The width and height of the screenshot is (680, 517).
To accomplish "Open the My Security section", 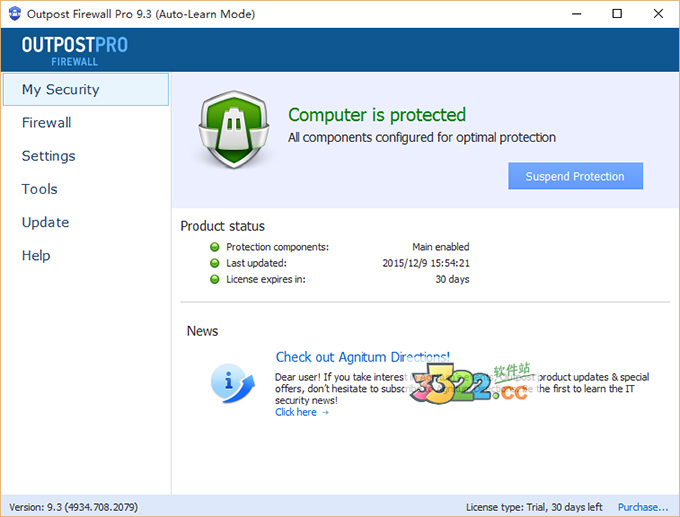I will pyautogui.click(x=85, y=89).
